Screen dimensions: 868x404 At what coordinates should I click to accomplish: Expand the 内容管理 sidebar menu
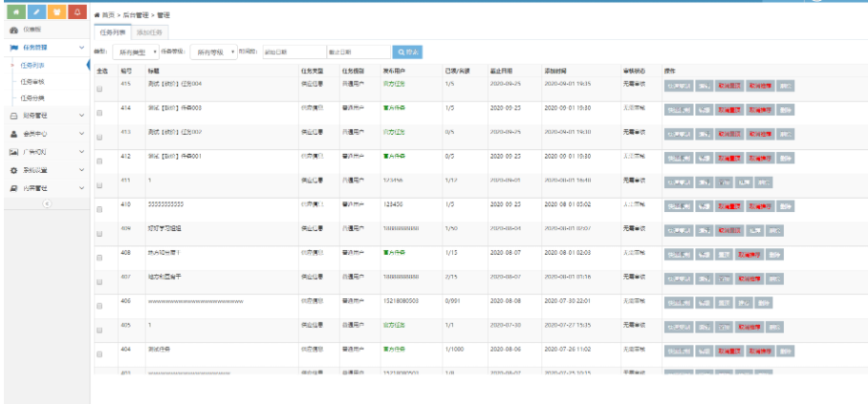(x=81, y=188)
